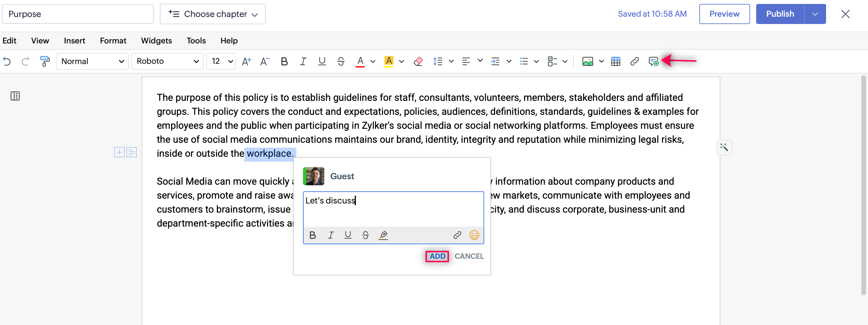
Task: Increase font size with A+ icon
Action: tap(246, 61)
